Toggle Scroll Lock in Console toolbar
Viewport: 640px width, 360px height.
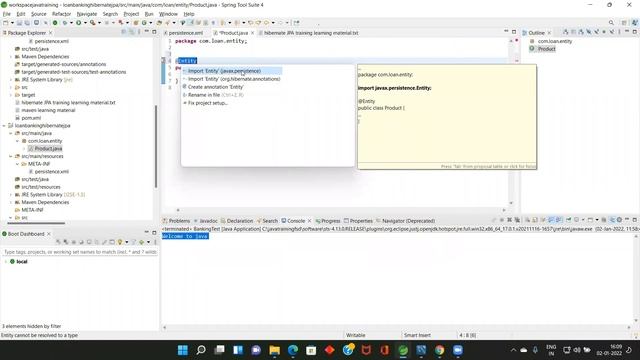point(535,220)
